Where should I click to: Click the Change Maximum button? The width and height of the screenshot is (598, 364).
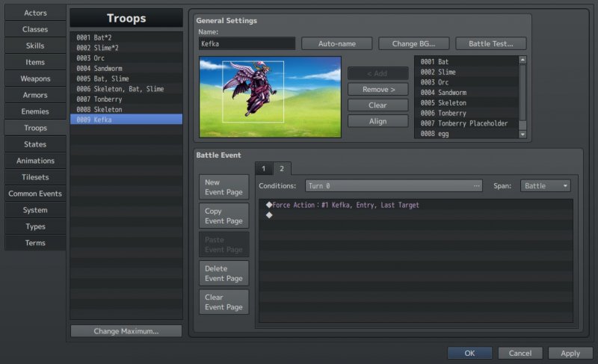126,331
